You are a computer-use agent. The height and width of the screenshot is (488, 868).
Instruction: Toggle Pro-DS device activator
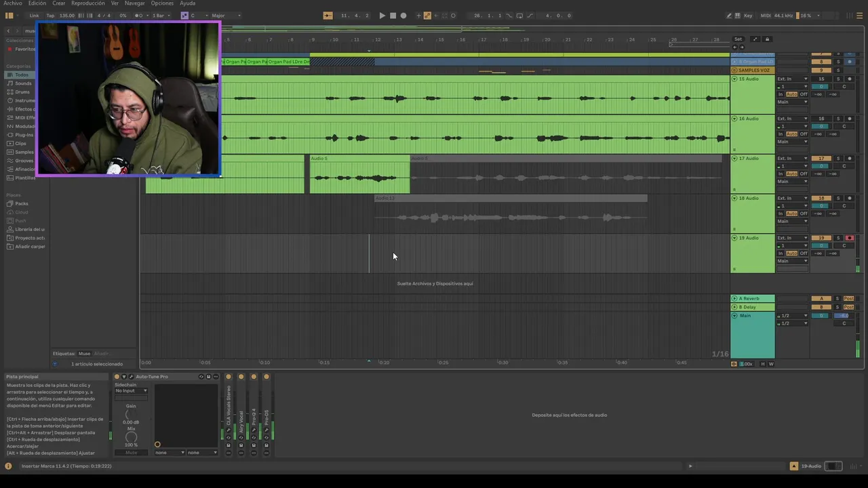click(x=267, y=377)
